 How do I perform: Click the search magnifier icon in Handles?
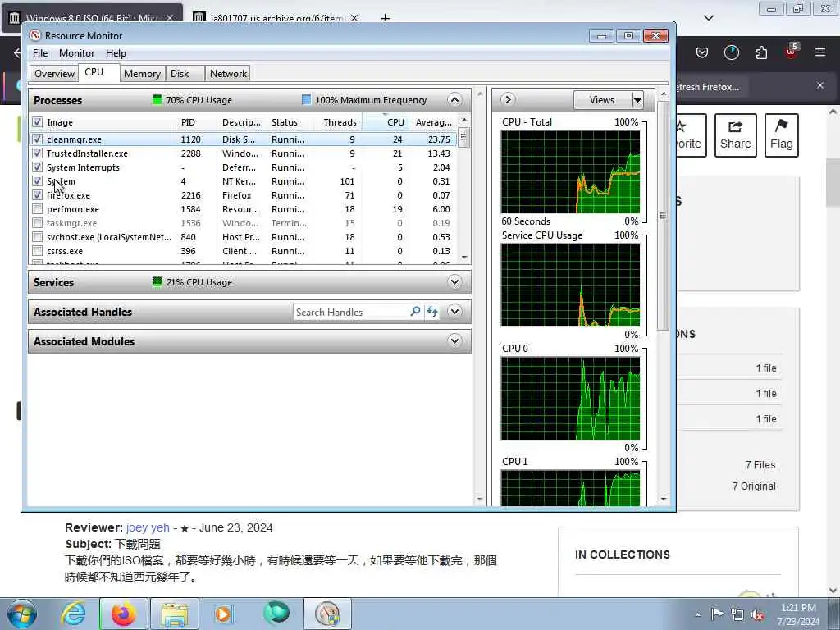415,311
